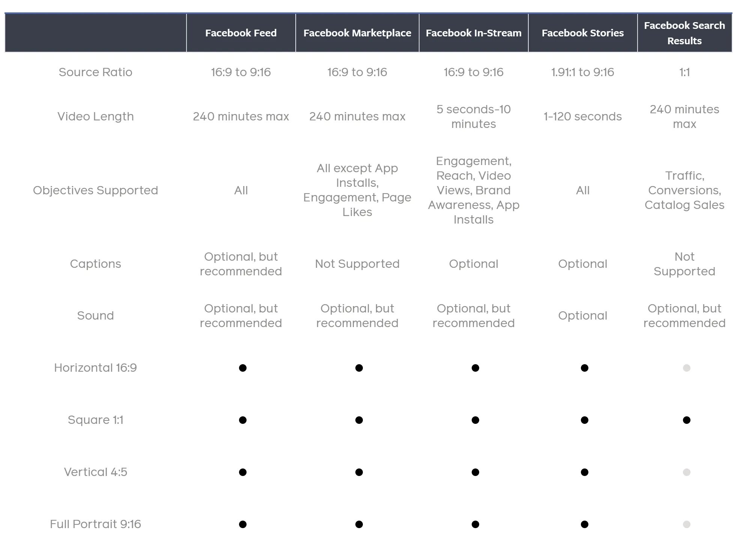Click the Square 1:1 dot for Facebook Marketplace
The image size is (746, 560).
pos(359,420)
